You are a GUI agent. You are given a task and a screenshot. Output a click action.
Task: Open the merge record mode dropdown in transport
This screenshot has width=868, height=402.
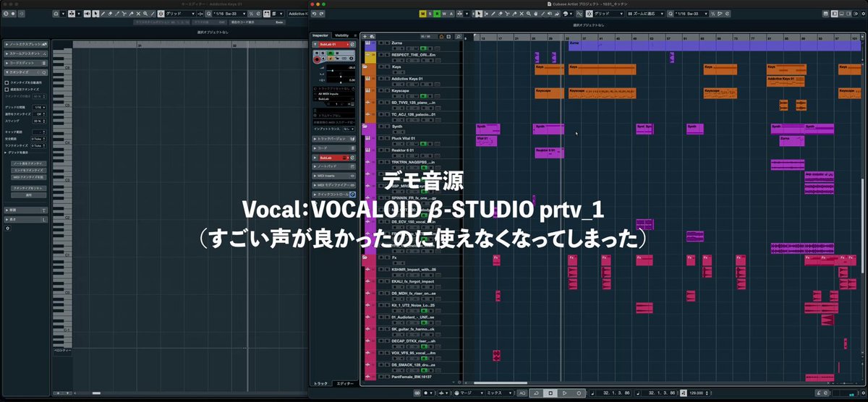click(469, 393)
